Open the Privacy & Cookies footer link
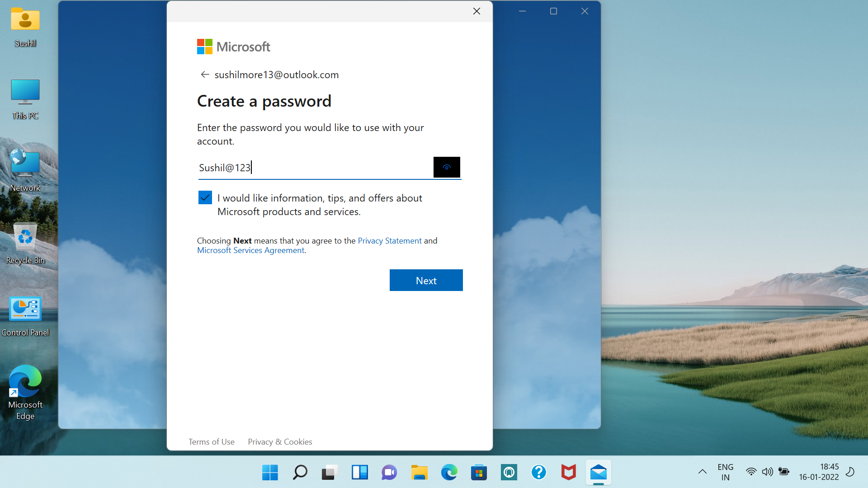Viewport: 868px width, 488px height. pyautogui.click(x=280, y=442)
